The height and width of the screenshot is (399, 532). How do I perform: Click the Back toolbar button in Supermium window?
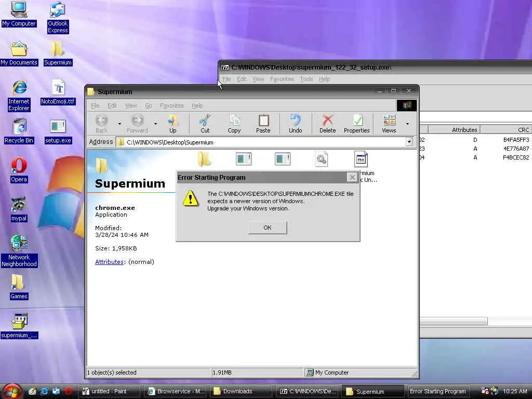(x=101, y=124)
